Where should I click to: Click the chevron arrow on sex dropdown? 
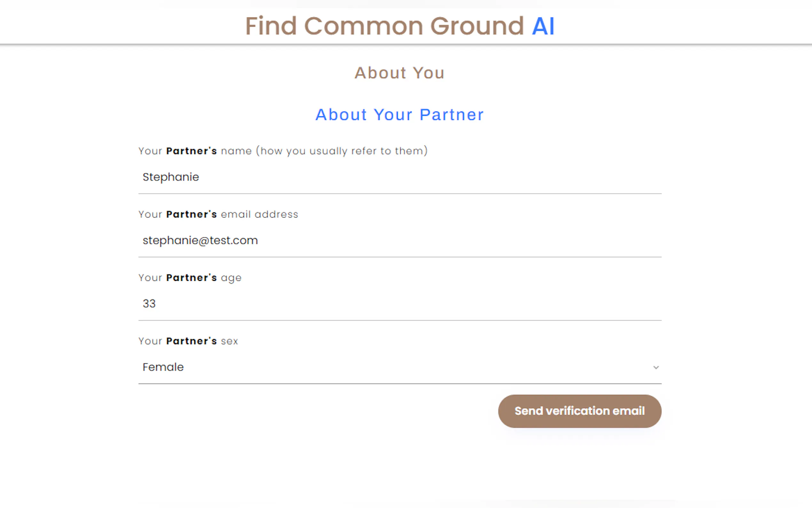tap(656, 368)
